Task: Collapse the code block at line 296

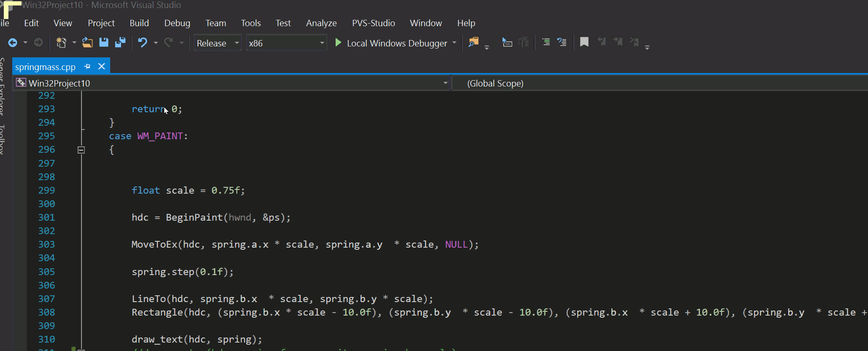Action: 81,150
